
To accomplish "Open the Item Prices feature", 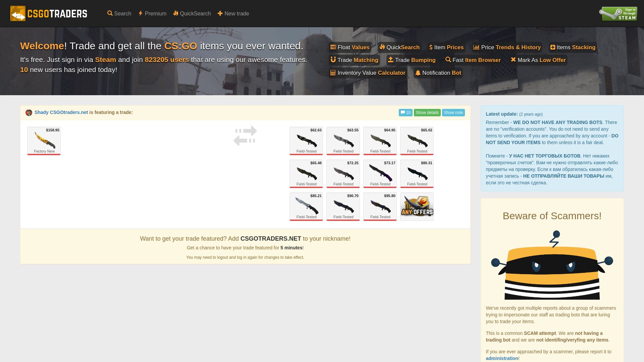I will point(446,47).
